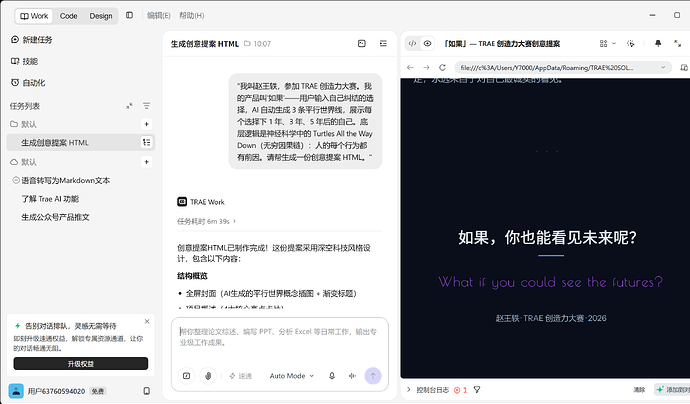Start voice input with the microphone icon
The width and height of the screenshot is (690, 404).
pos(332,376)
